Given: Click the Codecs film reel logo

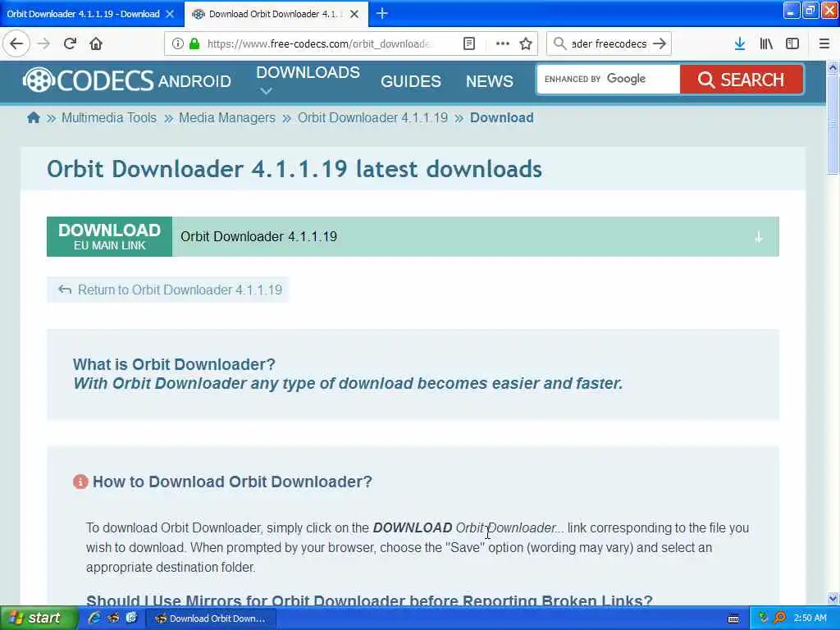Looking at the screenshot, I should [38, 80].
